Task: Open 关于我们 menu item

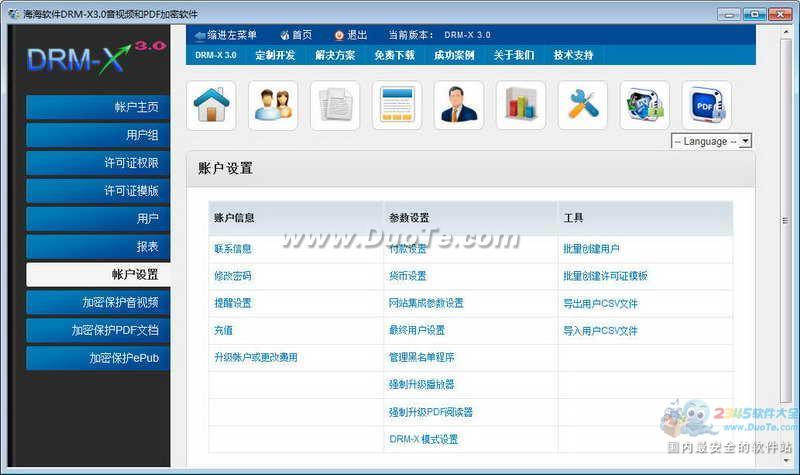Action: [x=514, y=55]
